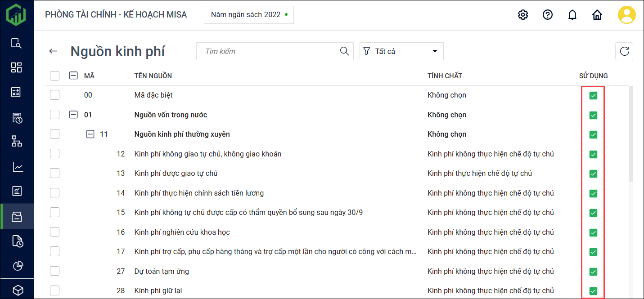Image resolution: width=644 pixels, height=299 pixels.
Task: Open the user avatar menu
Action: pos(626,15)
